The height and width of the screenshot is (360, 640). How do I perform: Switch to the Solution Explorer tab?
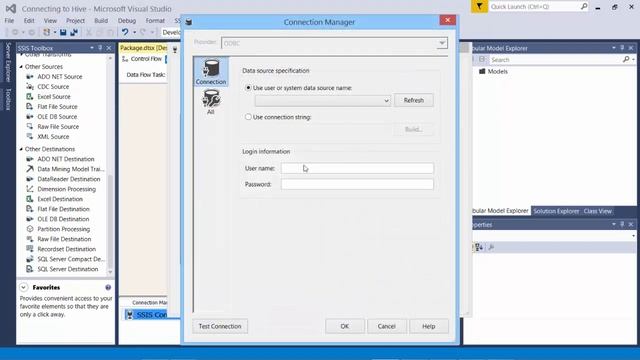tap(556, 211)
